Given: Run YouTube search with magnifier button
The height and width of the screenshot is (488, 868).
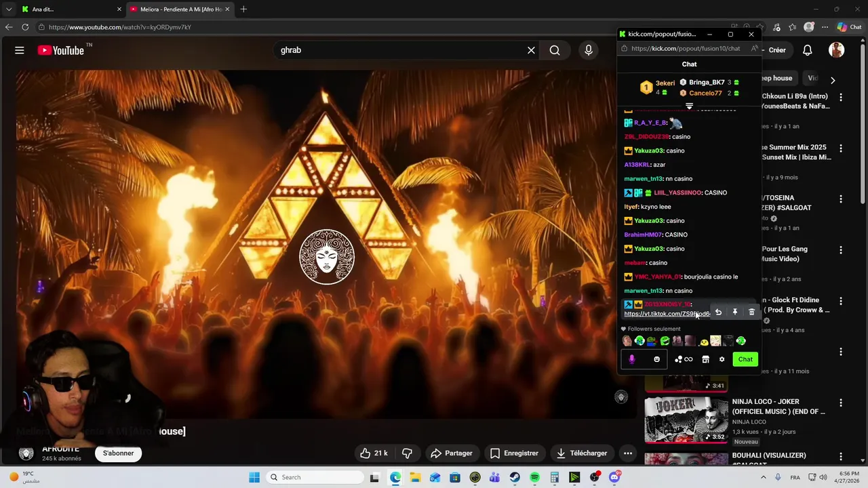Looking at the screenshot, I should tap(555, 50).
